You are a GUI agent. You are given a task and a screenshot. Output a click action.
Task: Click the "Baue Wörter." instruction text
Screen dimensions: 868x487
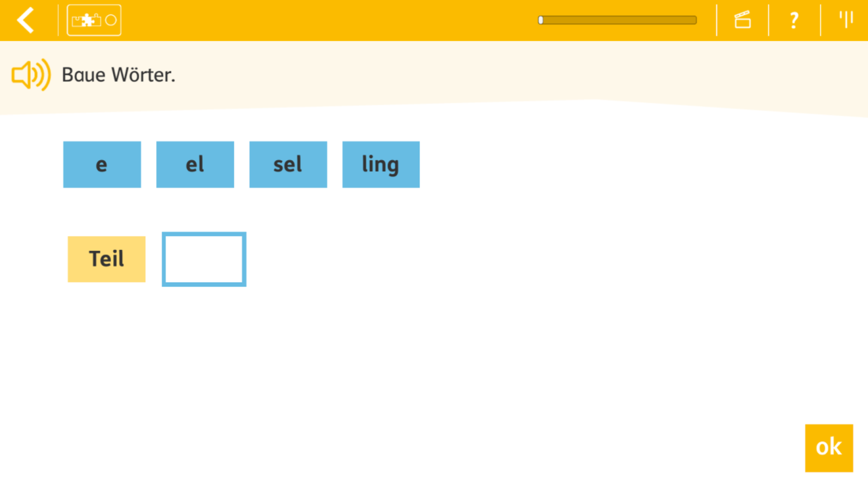point(118,75)
